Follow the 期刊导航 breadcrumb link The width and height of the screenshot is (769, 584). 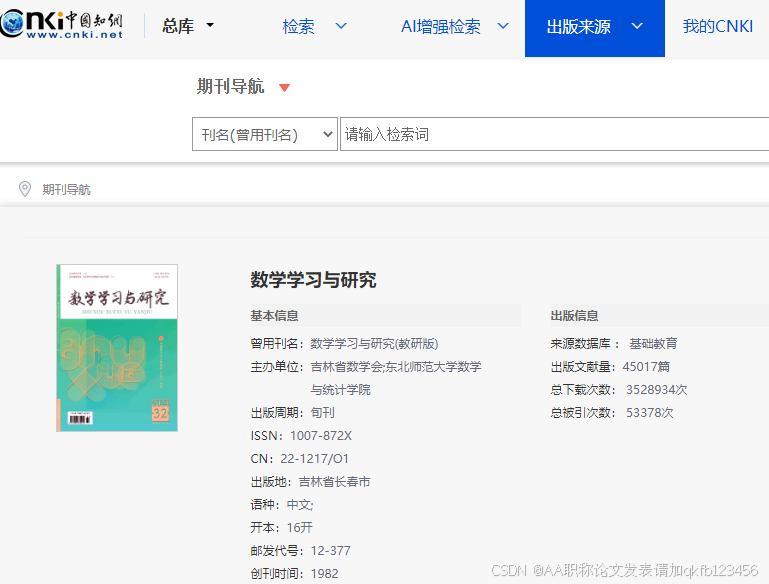66,190
